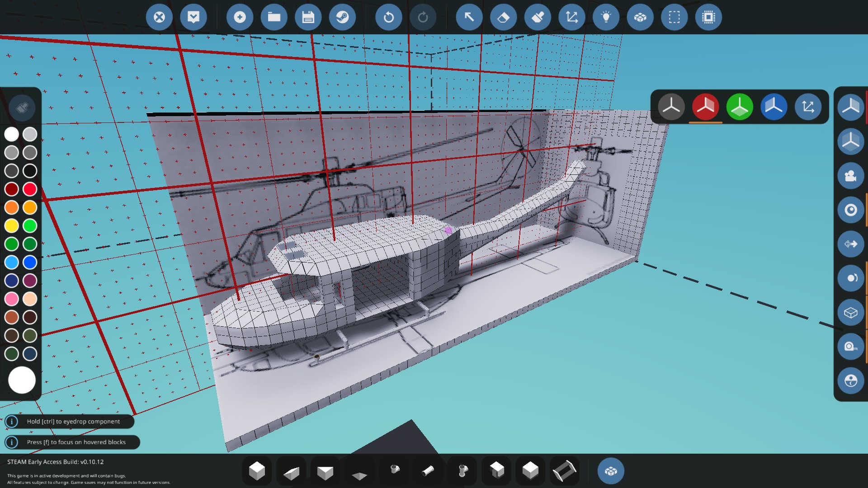Create a new vehicle with plus icon

click(240, 17)
